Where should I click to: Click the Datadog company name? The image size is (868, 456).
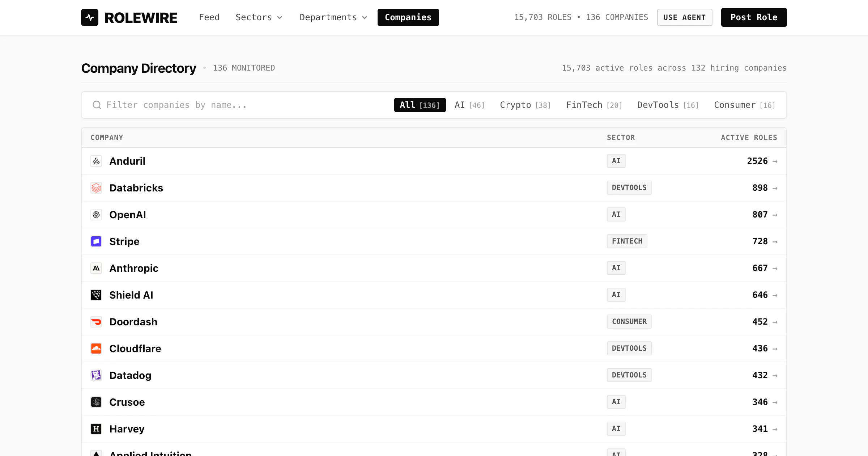131,375
